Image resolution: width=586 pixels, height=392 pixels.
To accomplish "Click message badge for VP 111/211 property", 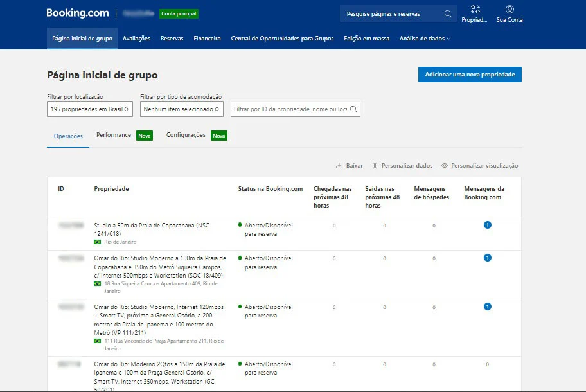I will tap(487, 307).
